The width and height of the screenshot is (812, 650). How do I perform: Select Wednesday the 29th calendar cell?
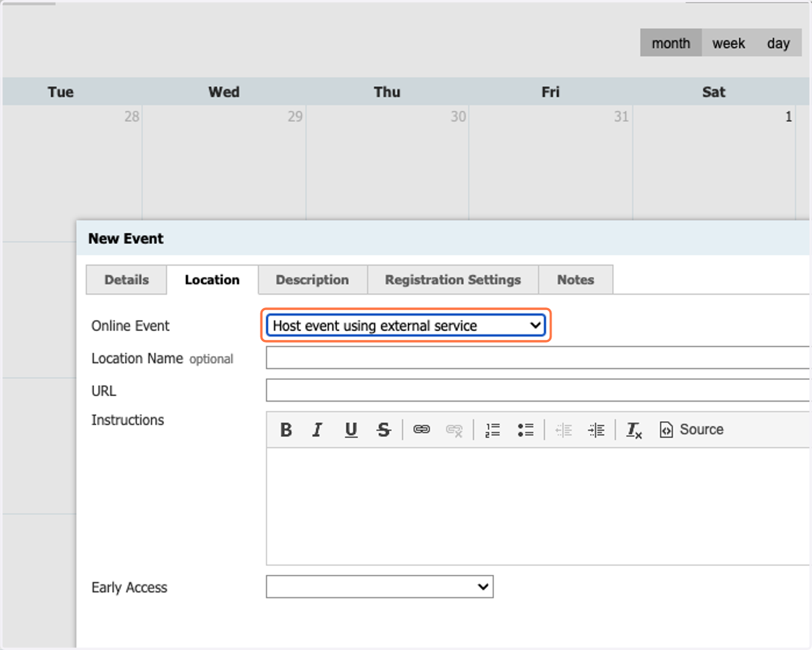tap(224, 162)
